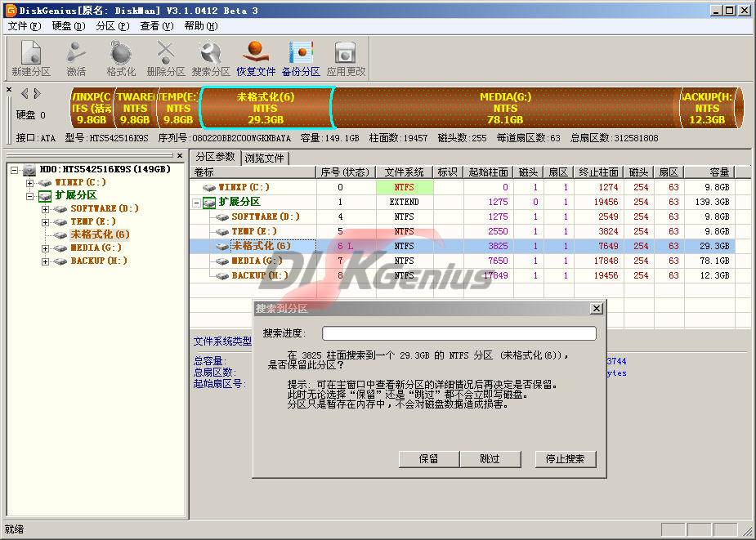Click the New Partition (新建分区) toolbar icon
The image size is (756, 540).
click(31, 59)
